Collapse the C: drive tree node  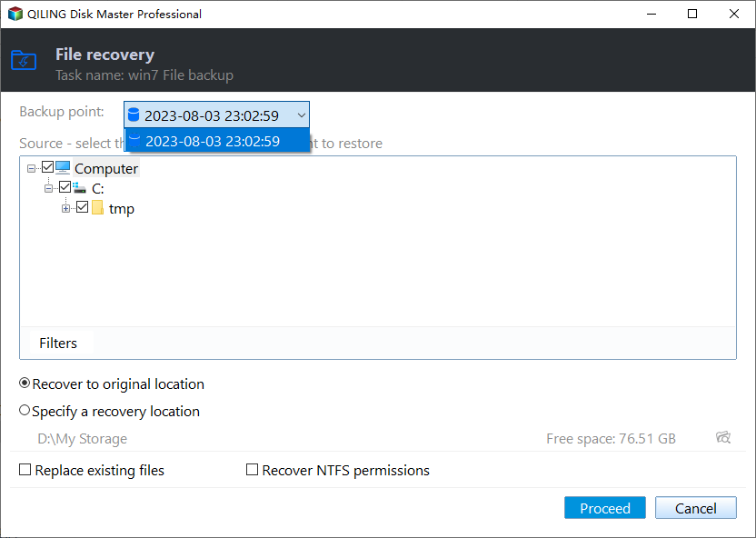(x=49, y=188)
